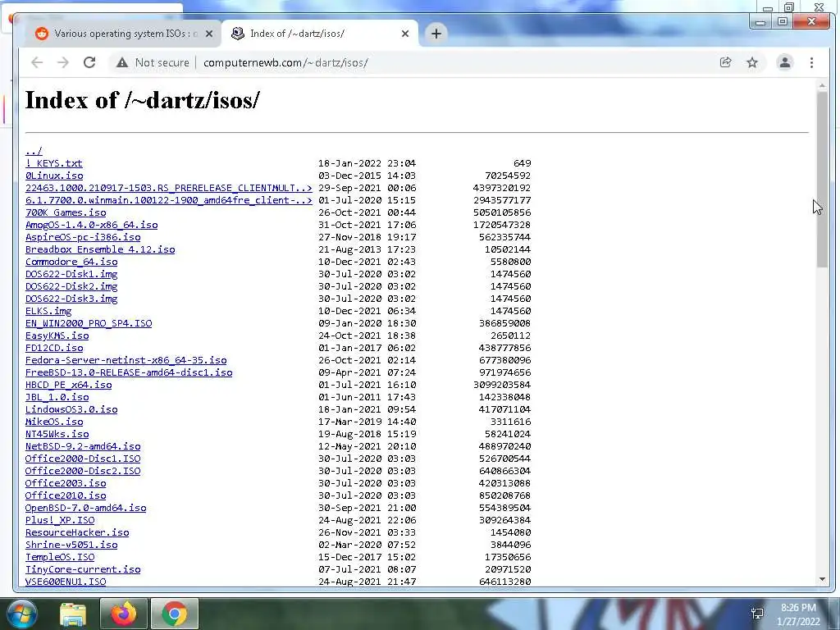Click DOS622-Disk3.img link
This screenshot has width=840, height=630.
(71, 299)
